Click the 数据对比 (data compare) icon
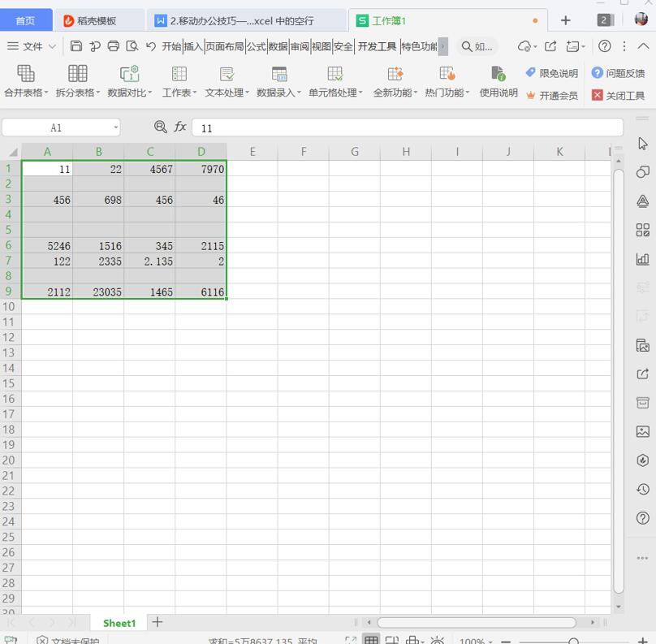The height and width of the screenshot is (644, 656). coord(129,74)
